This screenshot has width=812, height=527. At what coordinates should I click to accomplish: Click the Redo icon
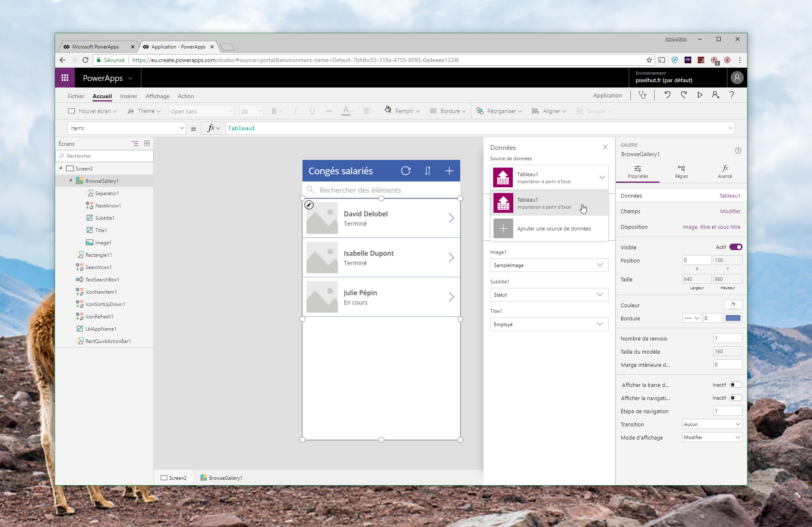pyautogui.click(x=684, y=95)
